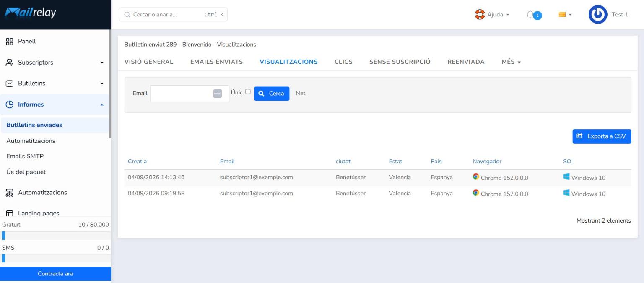This screenshot has width=644, height=283.
Task: Click the Contracta ara button
Action: (55, 274)
